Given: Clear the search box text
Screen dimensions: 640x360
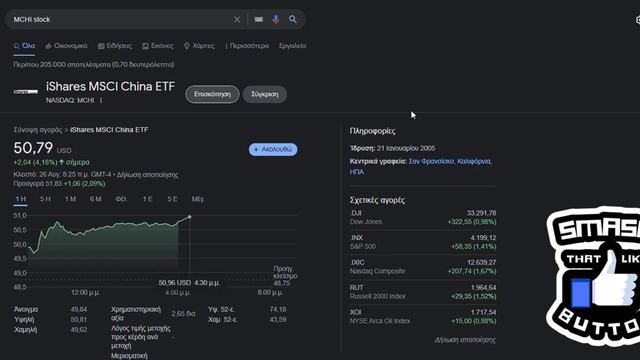Looking at the screenshot, I should click(x=237, y=19).
